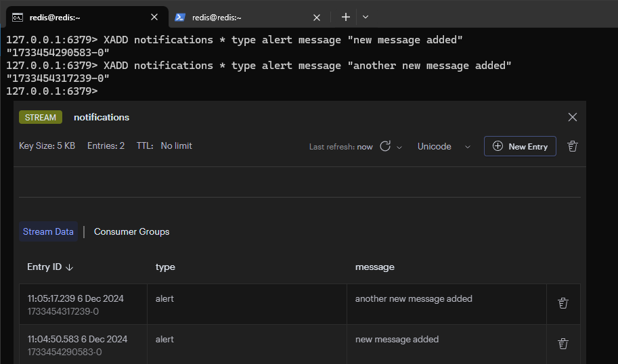Close the notifications stream panel
The height and width of the screenshot is (364, 618).
573,117
